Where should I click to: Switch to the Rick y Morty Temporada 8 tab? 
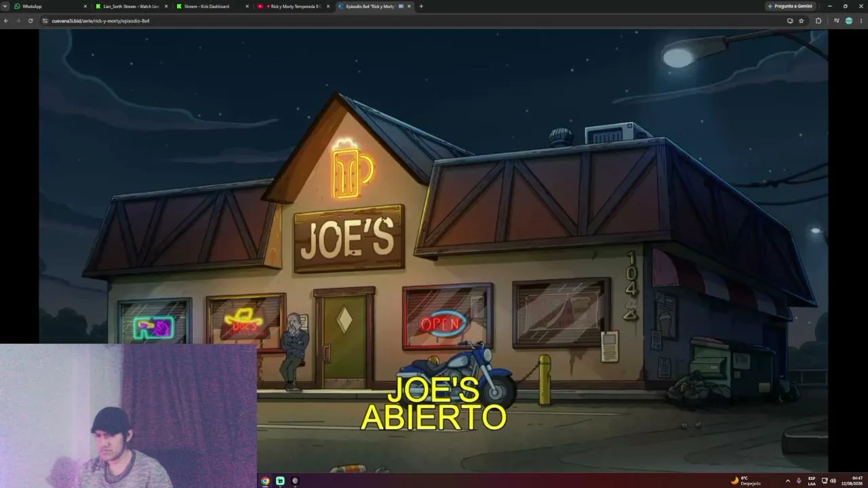(x=294, y=6)
